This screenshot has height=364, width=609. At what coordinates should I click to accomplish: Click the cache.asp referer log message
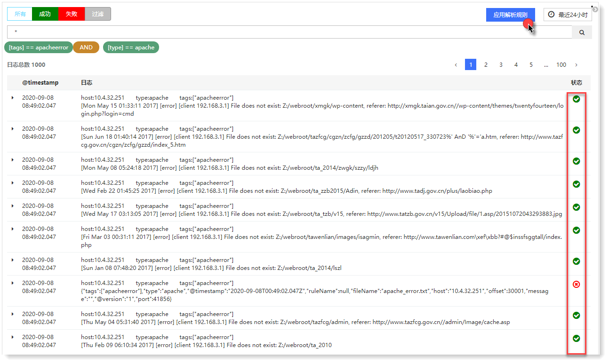pos(296,322)
